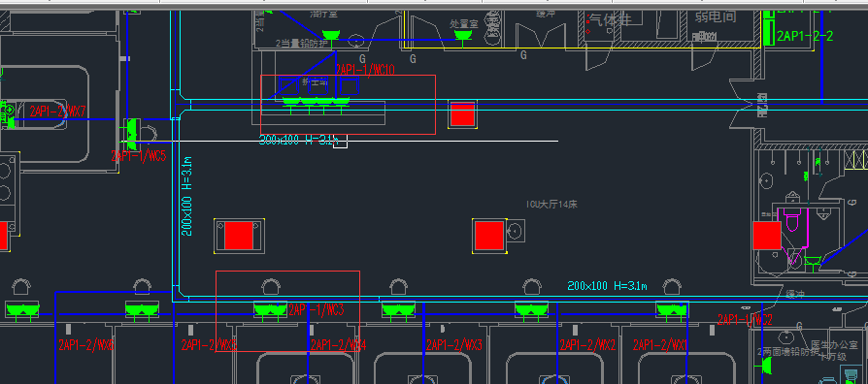The width and height of the screenshot is (868, 384).
Task: Select the green 2AP1-2-2 panel label
Action: tap(805, 37)
